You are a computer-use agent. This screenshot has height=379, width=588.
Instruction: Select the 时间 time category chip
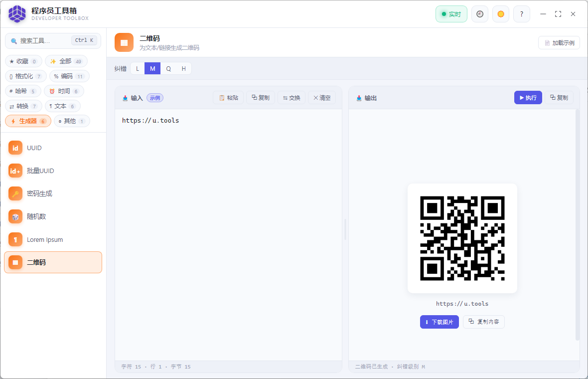coord(64,91)
